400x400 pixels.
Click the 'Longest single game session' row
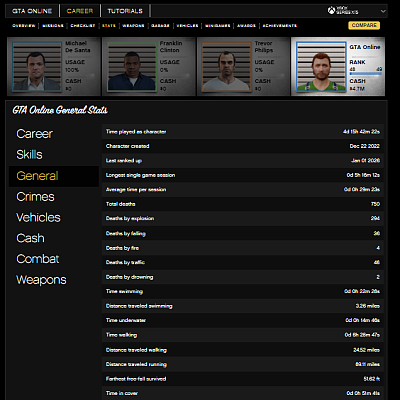click(x=243, y=175)
